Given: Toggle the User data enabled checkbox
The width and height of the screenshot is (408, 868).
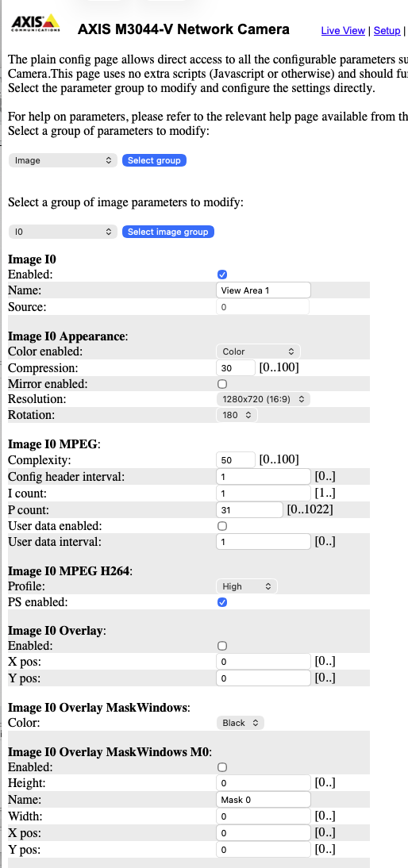Looking at the screenshot, I should 222,526.
